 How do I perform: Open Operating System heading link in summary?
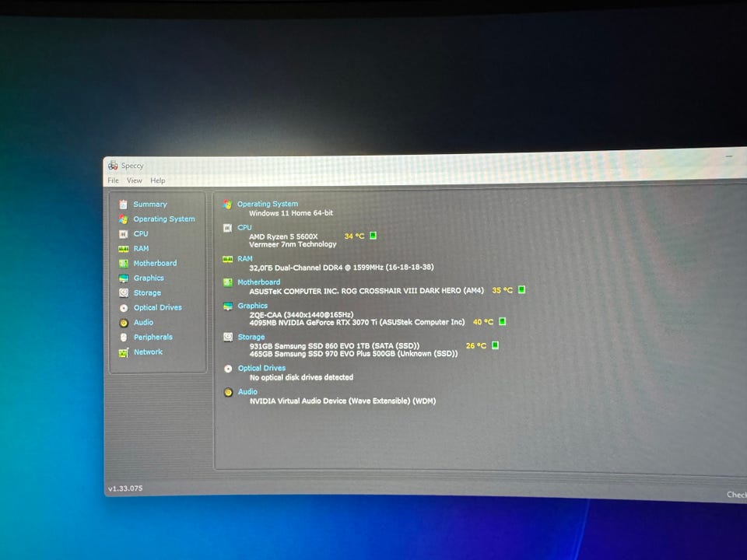[x=268, y=204]
